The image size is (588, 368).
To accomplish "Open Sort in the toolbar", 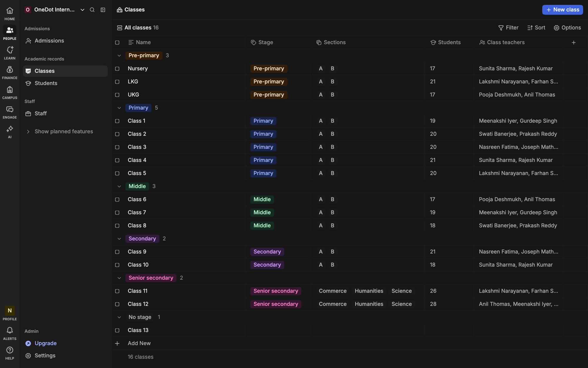I will point(536,28).
